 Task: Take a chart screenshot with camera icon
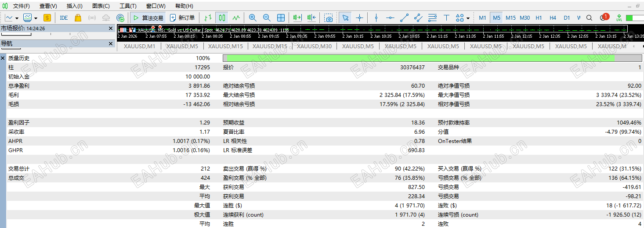point(329,18)
